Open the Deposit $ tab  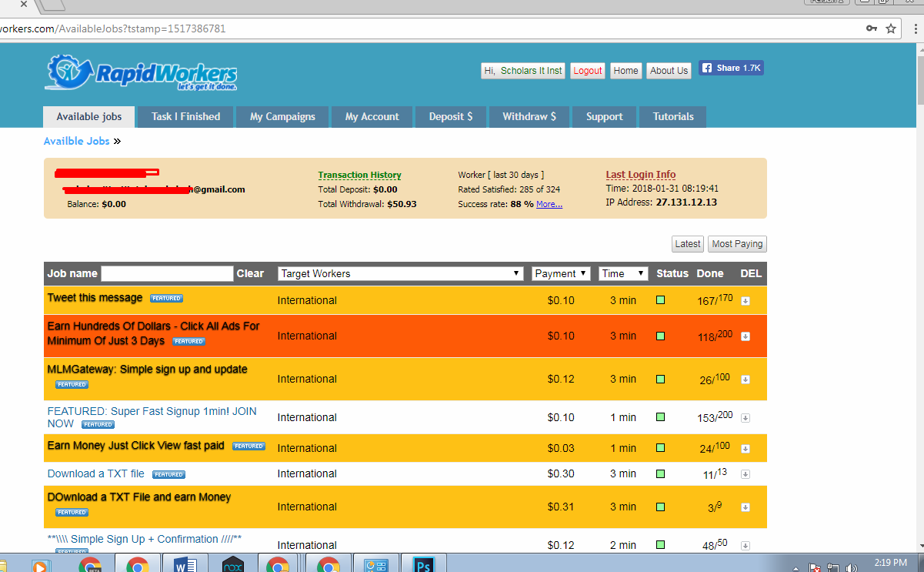pos(451,117)
